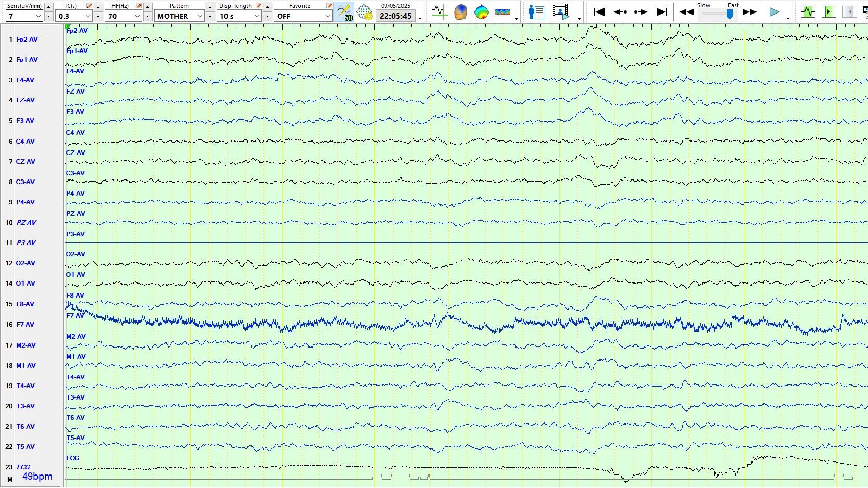Screen dimensions: 868x488
Task: Click the pencil edit icon for Disp. length
Action: [x=258, y=6]
